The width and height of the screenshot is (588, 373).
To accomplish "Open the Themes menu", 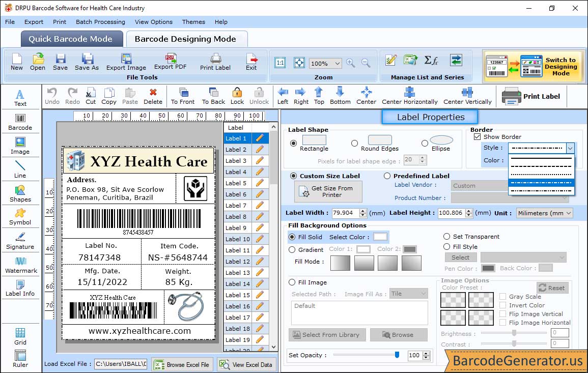I will tap(193, 22).
